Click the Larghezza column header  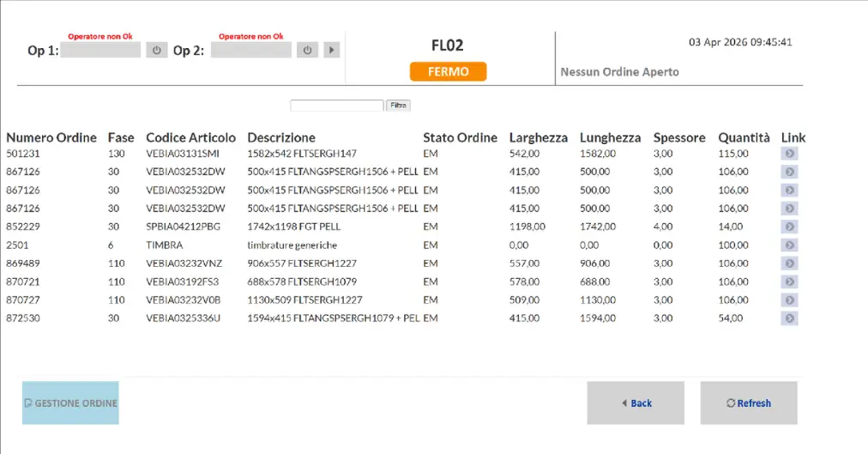(539, 137)
